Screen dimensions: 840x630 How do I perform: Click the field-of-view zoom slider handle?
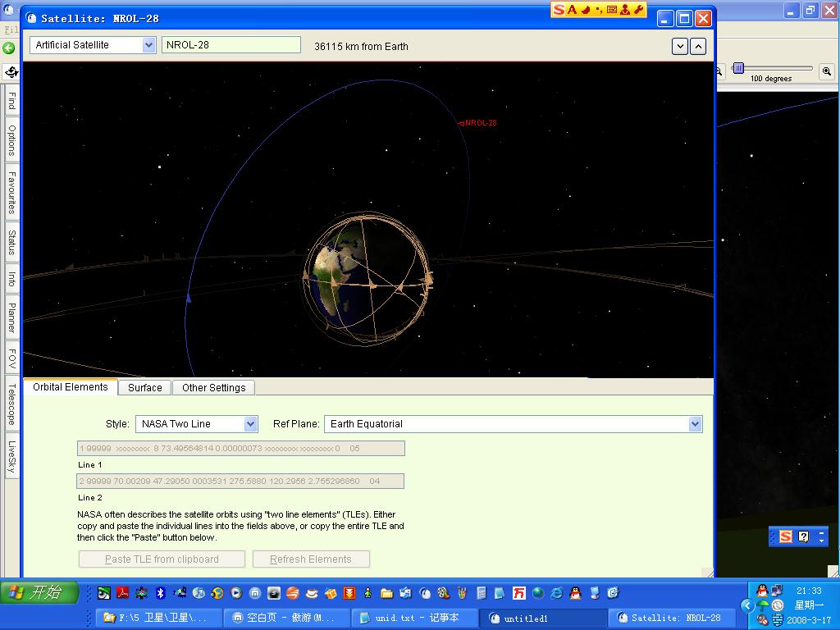point(739,68)
